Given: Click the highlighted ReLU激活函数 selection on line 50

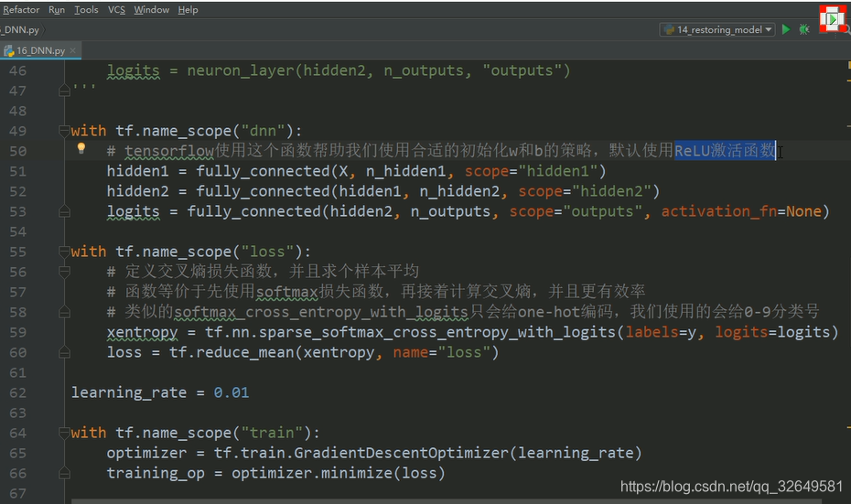Looking at the screenshot, I should [725, 150].
